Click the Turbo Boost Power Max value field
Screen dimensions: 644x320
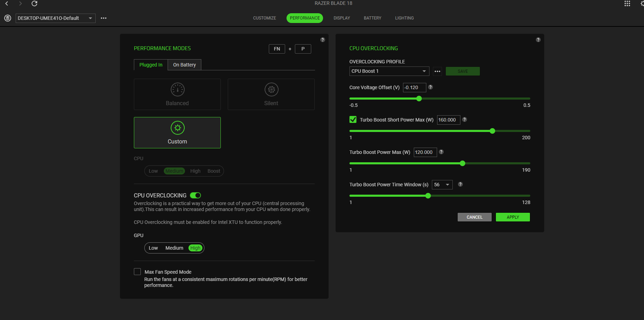[425, 152]
